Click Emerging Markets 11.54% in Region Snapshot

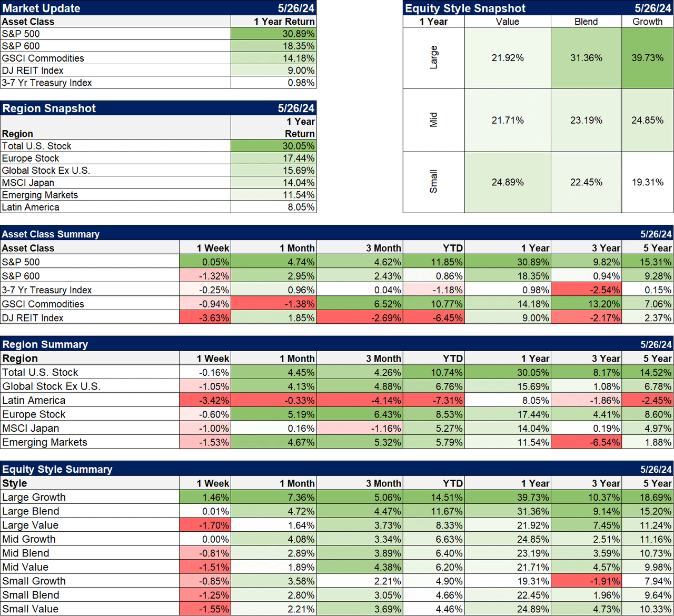[x=274, y=195]
